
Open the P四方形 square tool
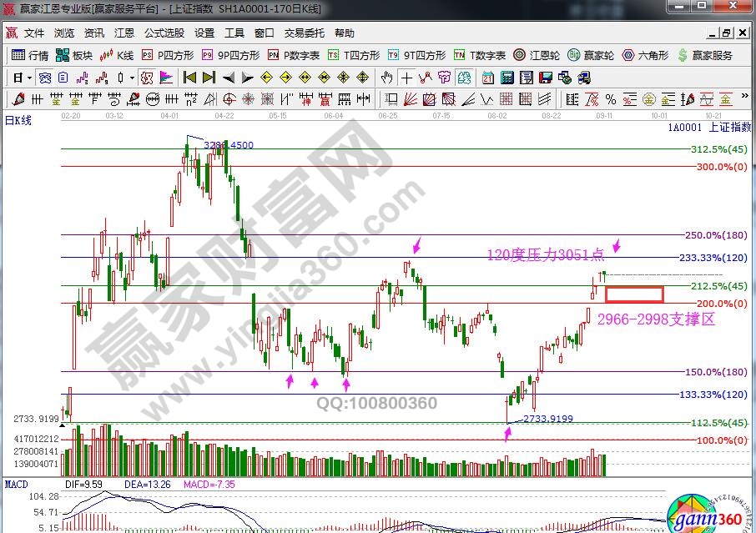(x=169, y=55)
